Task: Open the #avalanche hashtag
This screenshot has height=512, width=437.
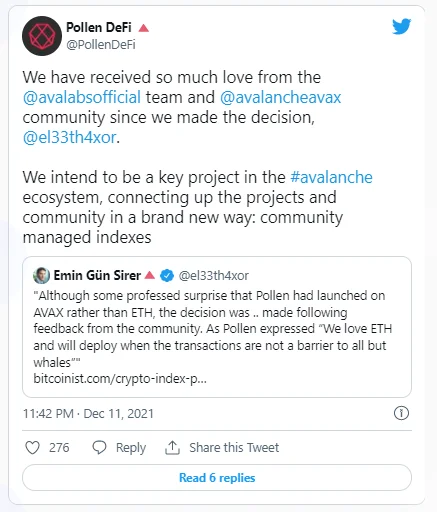Action: 331,177
